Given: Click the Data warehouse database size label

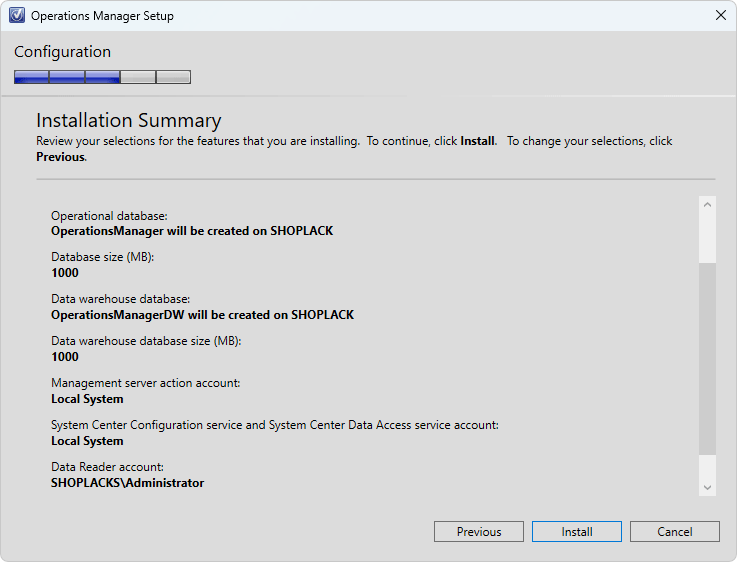Looking at the screenshot, I should click(x=146, y=341).
